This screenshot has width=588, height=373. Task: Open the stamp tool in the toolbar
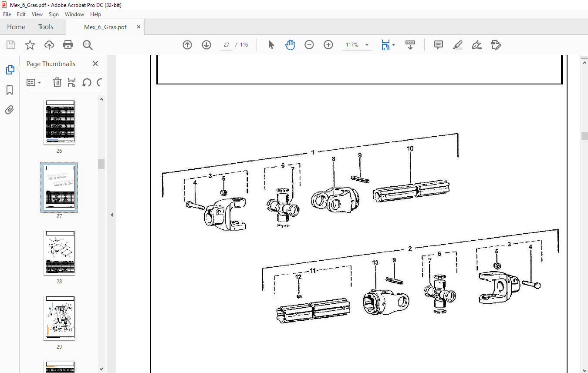pyautogui.click(x=496, y=45)
